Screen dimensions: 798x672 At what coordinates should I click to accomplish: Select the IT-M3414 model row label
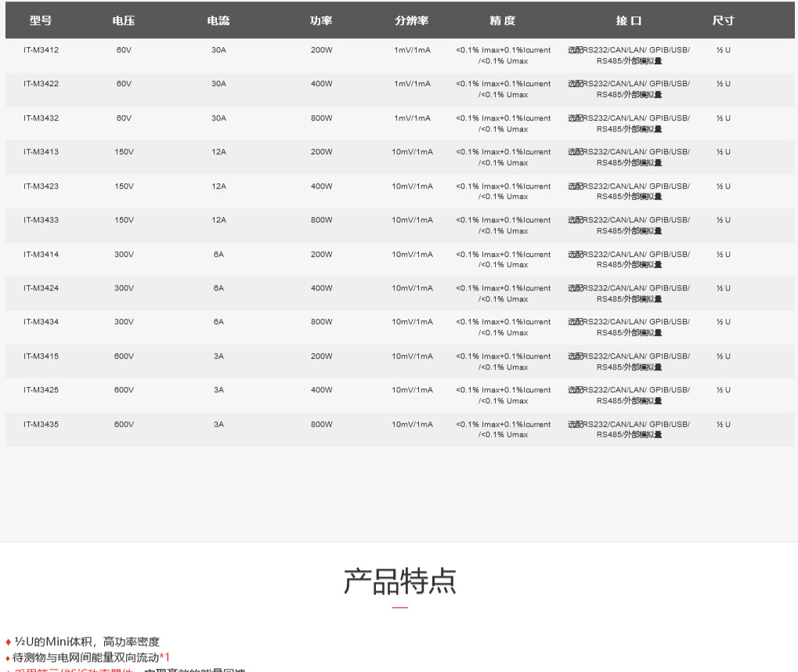tap(41, 255)
